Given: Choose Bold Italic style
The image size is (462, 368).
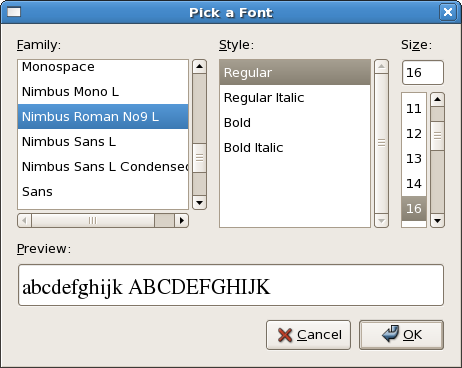Looking at the screenshot, I should pos(295,148).
